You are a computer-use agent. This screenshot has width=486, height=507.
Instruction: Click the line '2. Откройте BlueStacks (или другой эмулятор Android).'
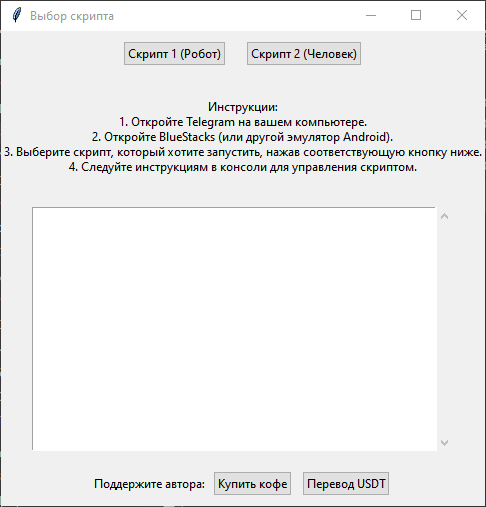coord(242,137)
